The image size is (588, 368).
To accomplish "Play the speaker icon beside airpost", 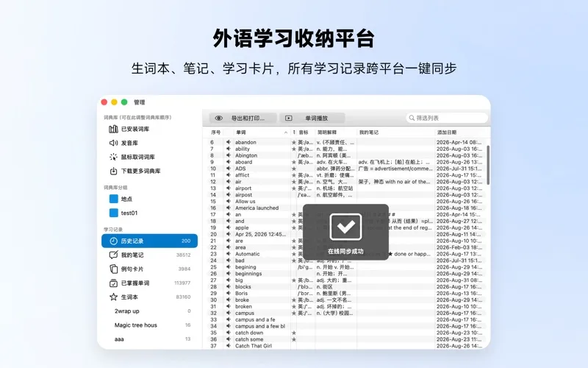I will (229, 195).
